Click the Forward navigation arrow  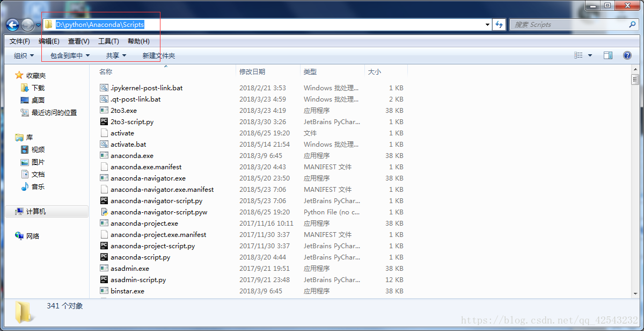click(27, 25)
